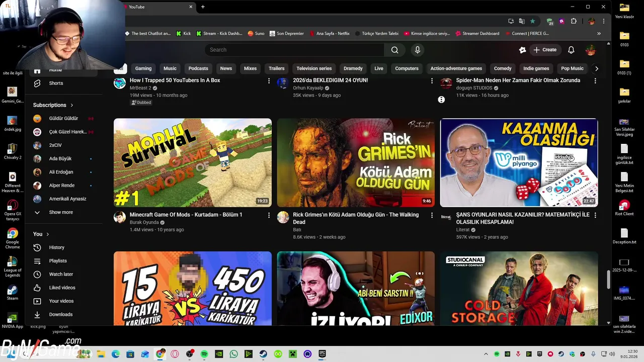Open Epic Games launcher from the taskbar

[x=322, y=354]
